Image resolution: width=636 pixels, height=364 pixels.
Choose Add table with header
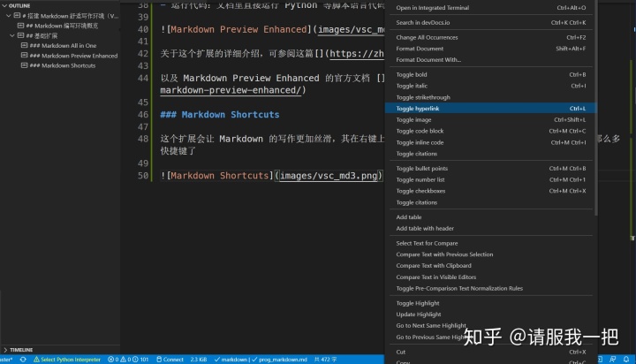tap(491, 229)
